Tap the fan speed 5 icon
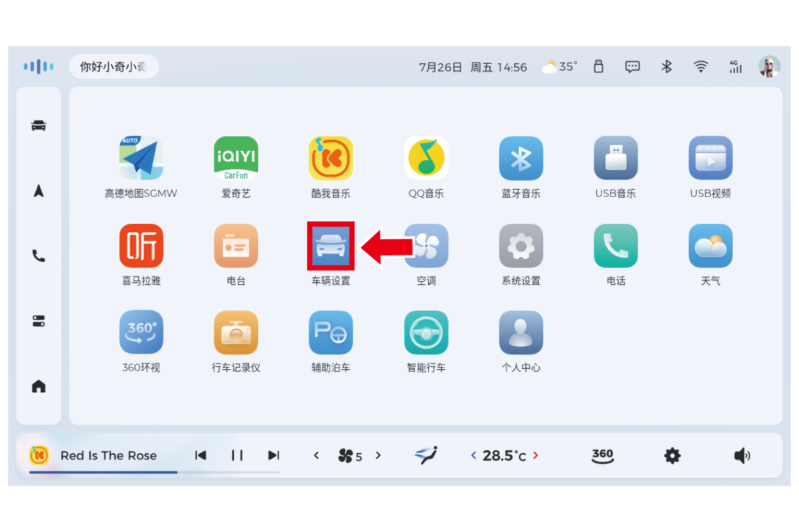This screenshot has width=799, height=532. click(x=350, y=456)
